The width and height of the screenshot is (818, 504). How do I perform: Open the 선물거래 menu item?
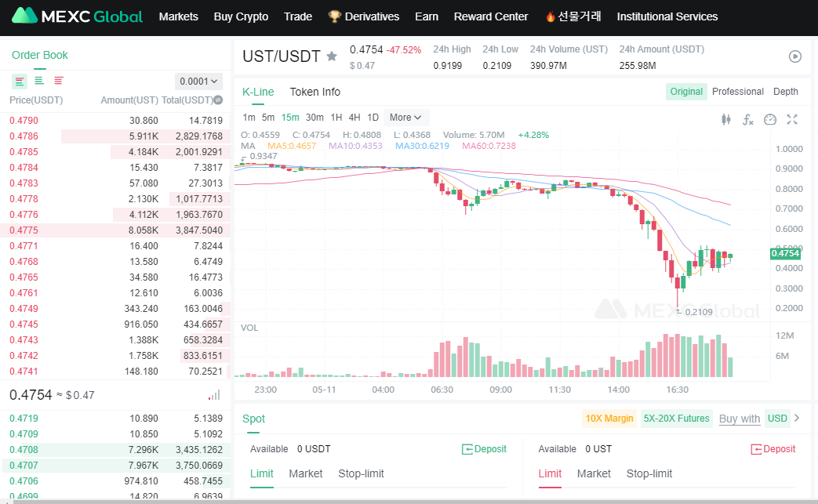pyautogui.click(x=580, y=16)
